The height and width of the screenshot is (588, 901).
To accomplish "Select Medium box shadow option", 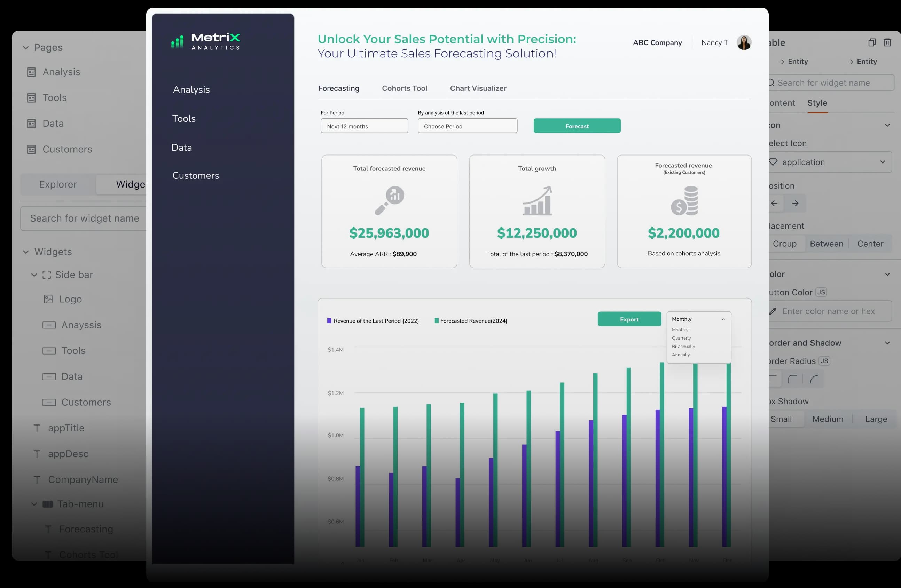I will (828, 419).
